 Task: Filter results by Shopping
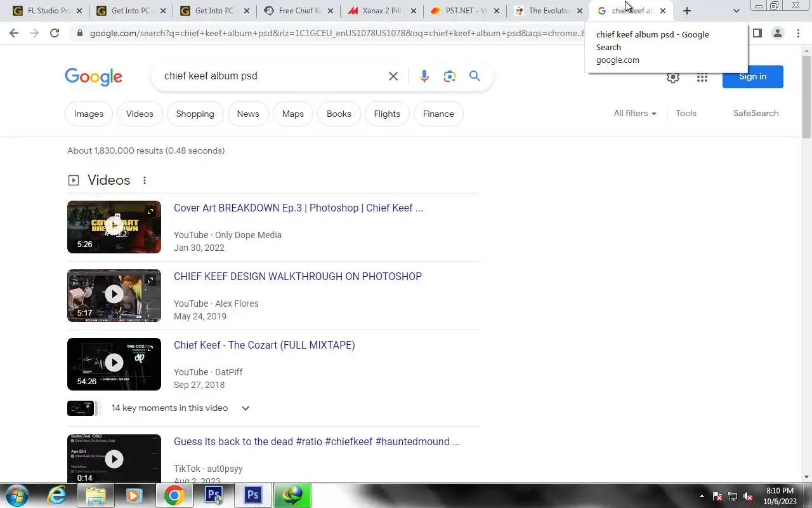(x=195, y=114)
